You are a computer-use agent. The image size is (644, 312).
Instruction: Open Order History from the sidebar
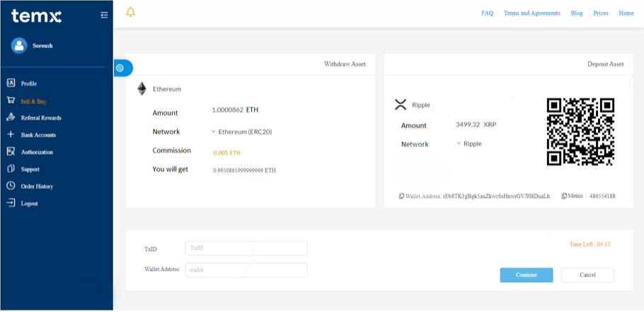point(36,187)
